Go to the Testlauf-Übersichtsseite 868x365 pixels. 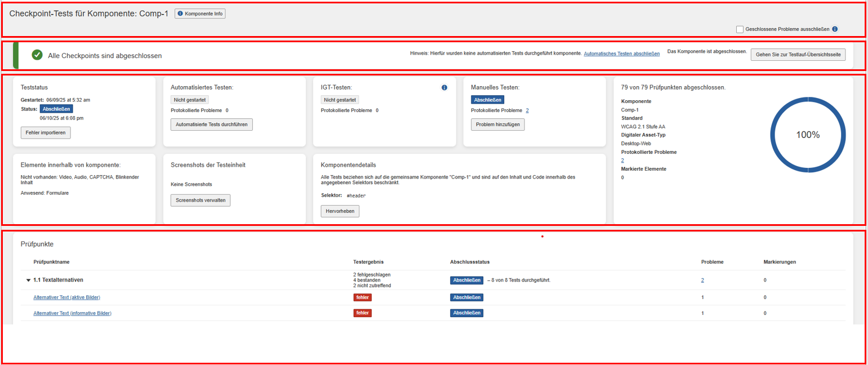click(798, 55)
